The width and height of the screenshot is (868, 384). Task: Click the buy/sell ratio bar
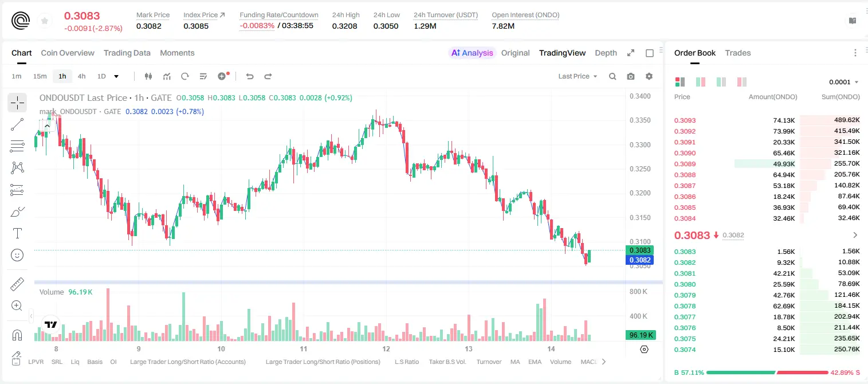click(x=767, y=373)
